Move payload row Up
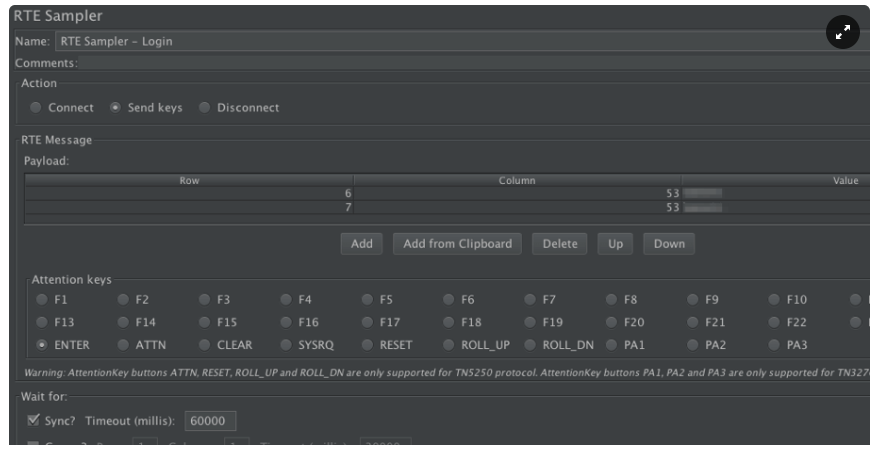 pos(614,244)
